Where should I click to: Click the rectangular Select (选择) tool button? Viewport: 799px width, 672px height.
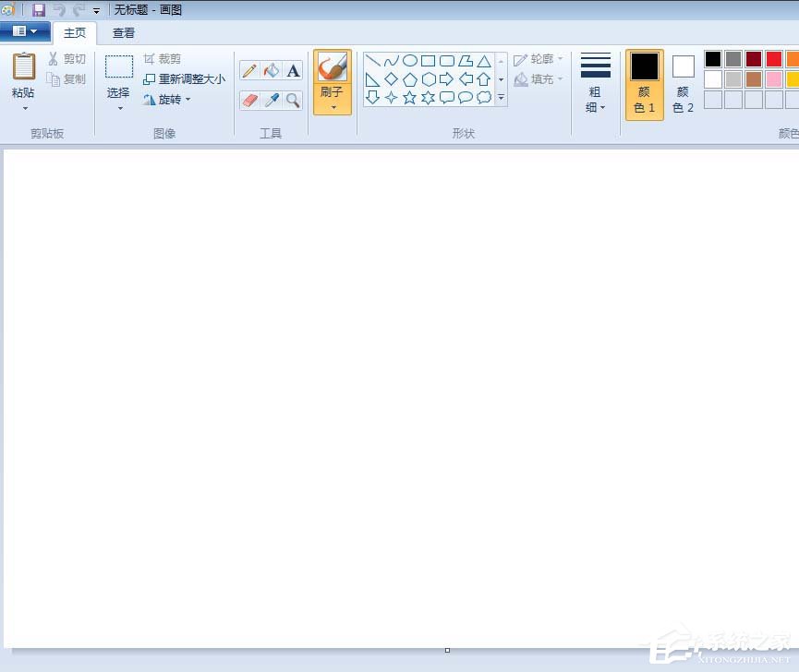pos(119,76)
